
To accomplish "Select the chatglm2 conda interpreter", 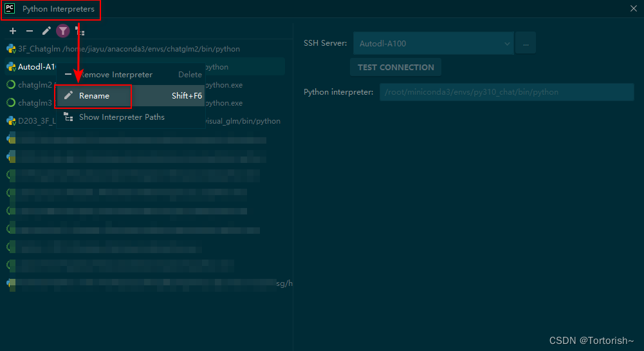I will (x=145, y=84).
